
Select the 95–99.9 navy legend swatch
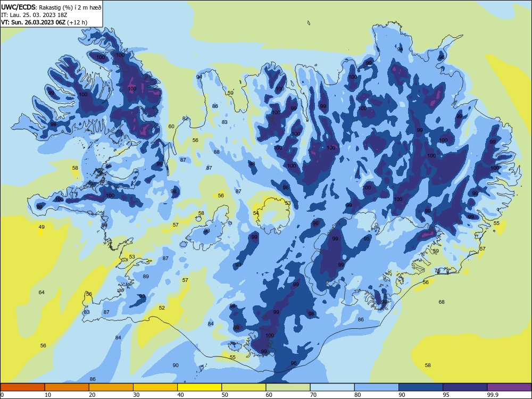point(465,387)
